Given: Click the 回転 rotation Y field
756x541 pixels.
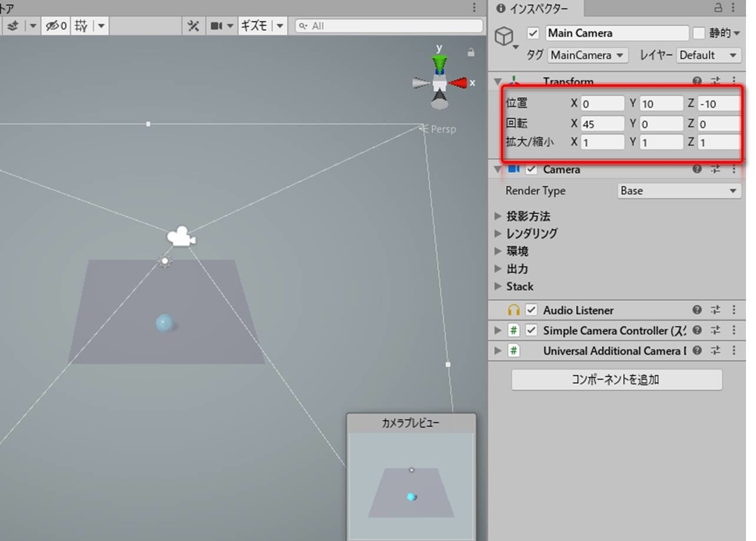Looking at the screenshot, I should [661, 124].
